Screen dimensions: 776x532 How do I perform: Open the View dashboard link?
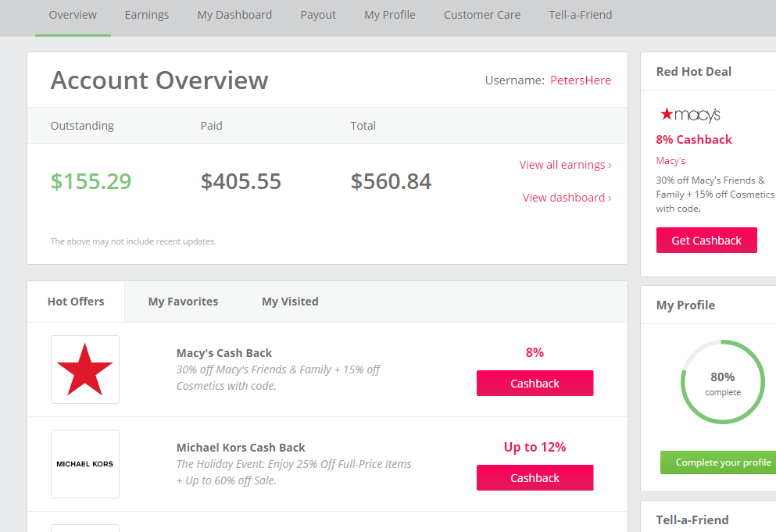tap(567, 198)
